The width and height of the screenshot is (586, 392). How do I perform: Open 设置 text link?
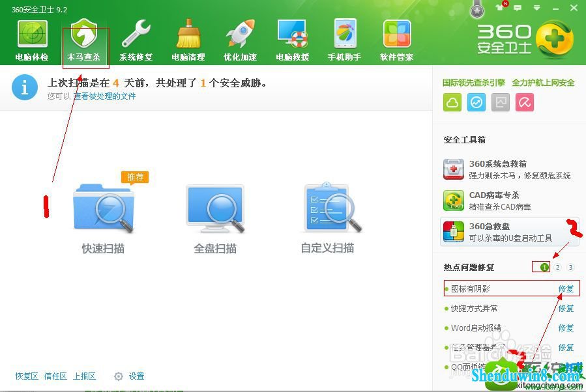point(136,376)
